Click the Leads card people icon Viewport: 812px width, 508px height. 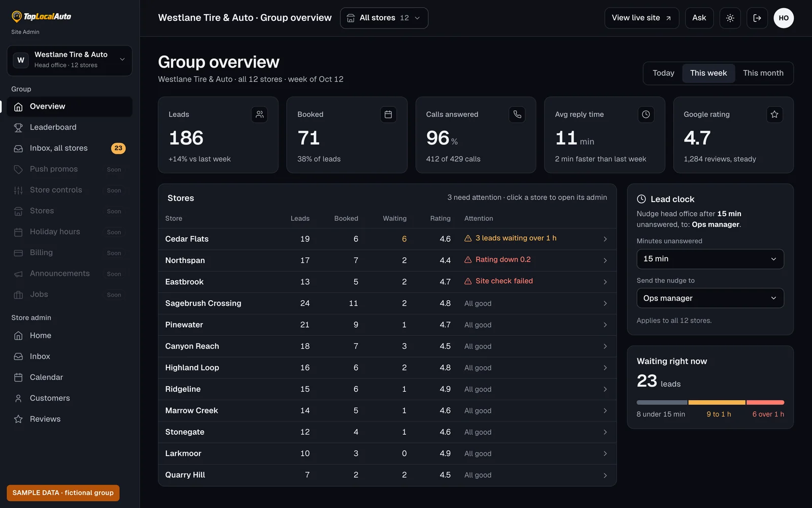click(x=259, y=114)
